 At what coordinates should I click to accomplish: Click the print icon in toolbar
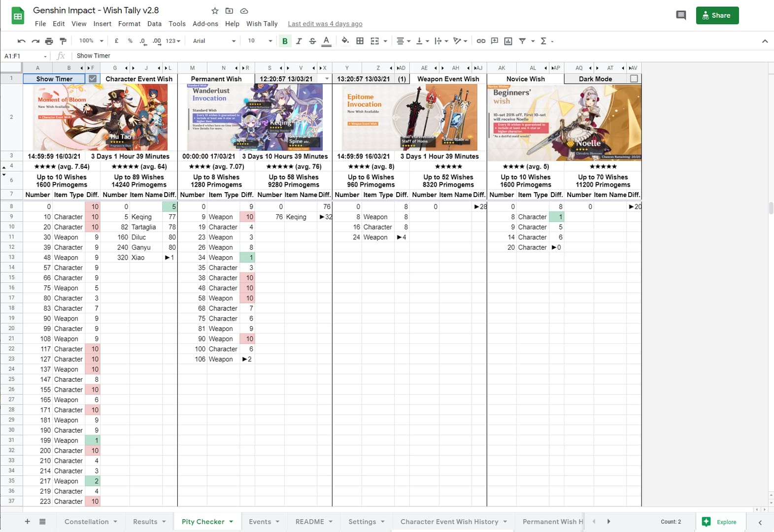coord(49,41)
